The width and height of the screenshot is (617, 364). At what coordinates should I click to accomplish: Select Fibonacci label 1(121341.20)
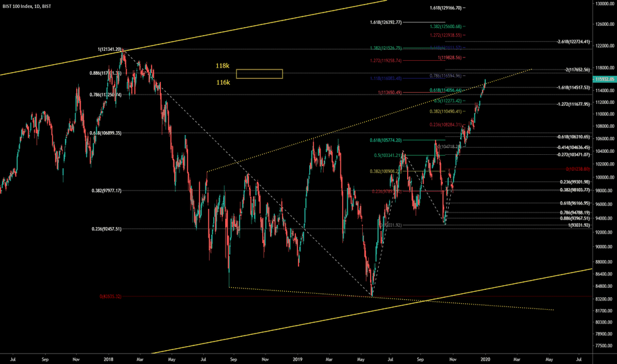tap(110, 49)
